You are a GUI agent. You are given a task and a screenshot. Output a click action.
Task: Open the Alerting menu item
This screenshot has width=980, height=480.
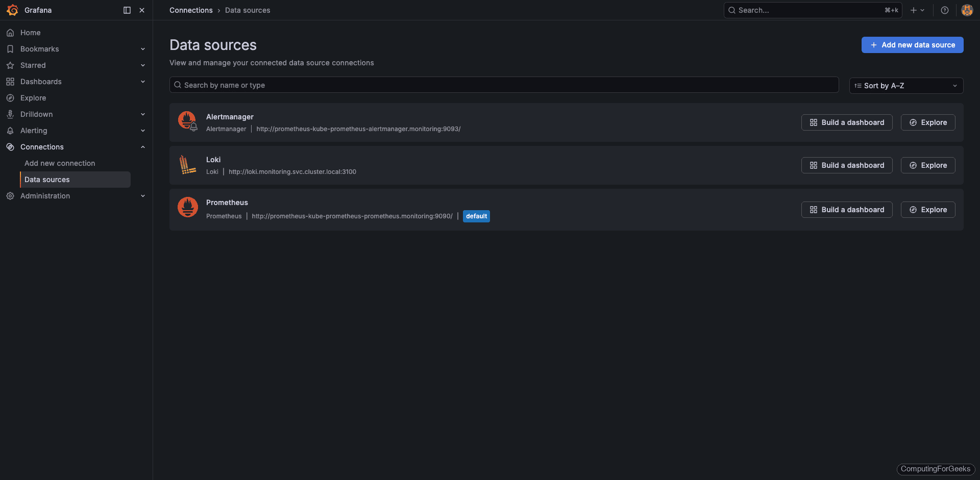click(34, 131)
